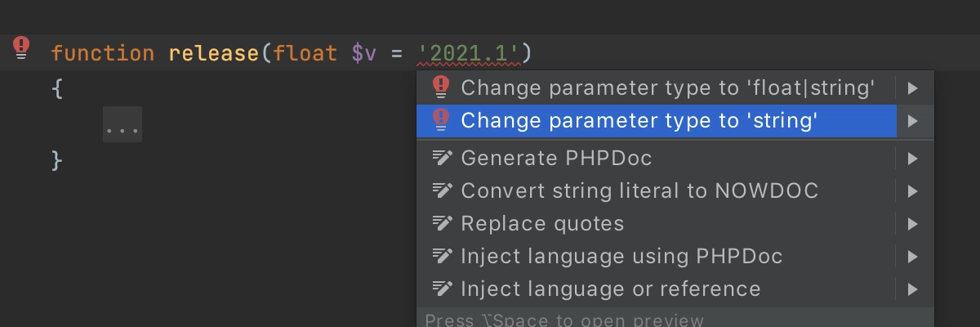Expand submenu arrow for Generate PHPDoc
This screenshot has height=327, width=980.
[x=914, y=158]
